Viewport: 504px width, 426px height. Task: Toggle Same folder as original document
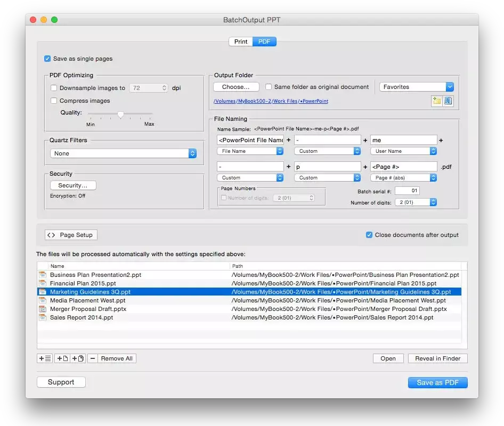point(269,87)
